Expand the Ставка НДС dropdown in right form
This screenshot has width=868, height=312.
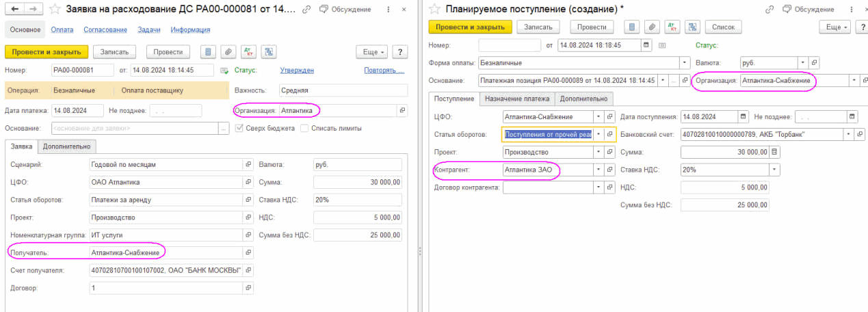click(774, 170)
